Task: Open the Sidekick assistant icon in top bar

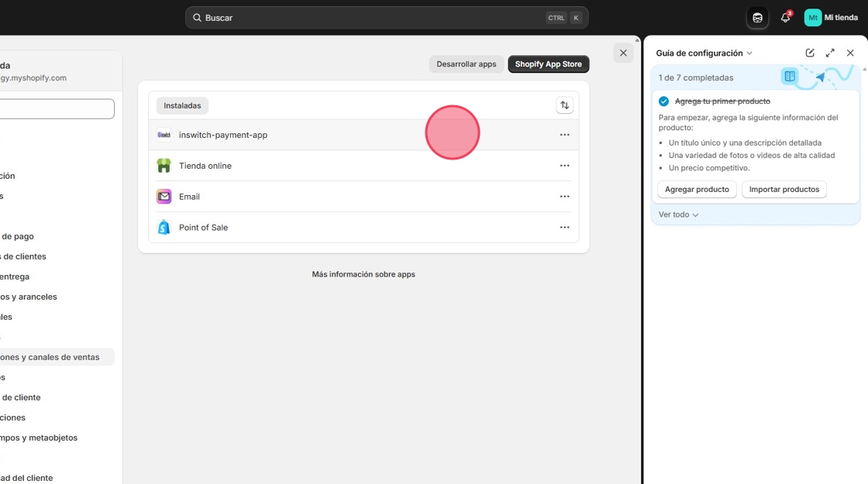Action: point(757,18)
